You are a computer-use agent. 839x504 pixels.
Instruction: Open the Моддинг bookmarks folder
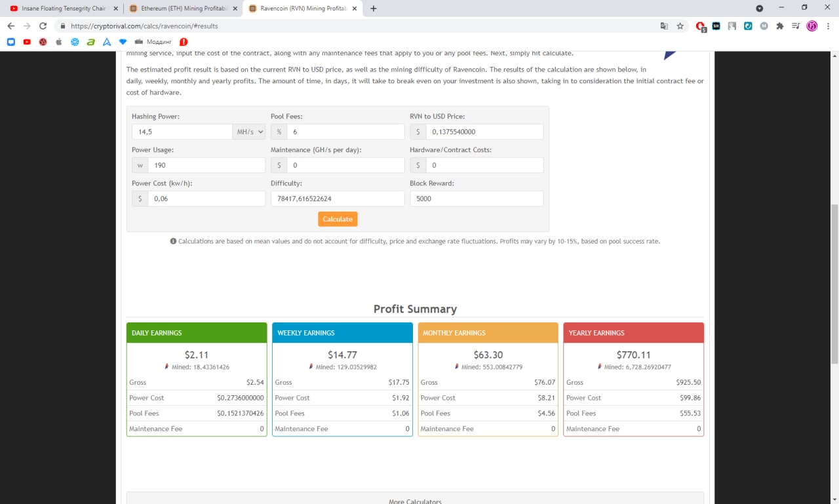pos(153,42)
